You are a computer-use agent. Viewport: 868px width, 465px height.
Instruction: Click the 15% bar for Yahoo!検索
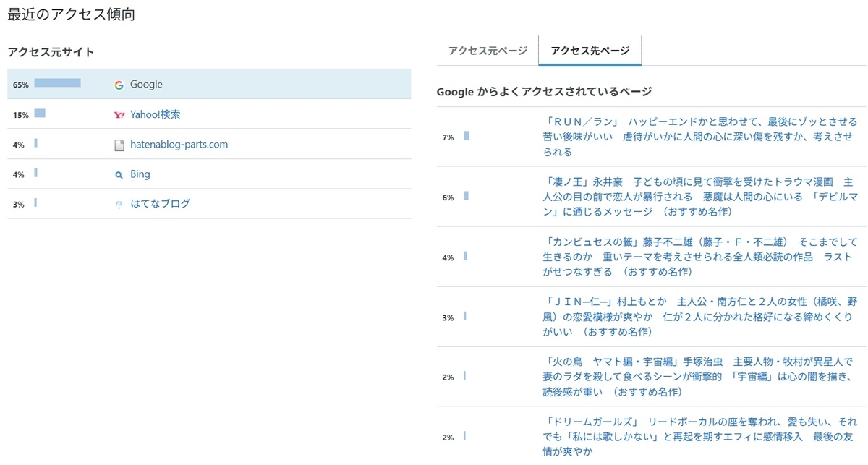(40, 114)
